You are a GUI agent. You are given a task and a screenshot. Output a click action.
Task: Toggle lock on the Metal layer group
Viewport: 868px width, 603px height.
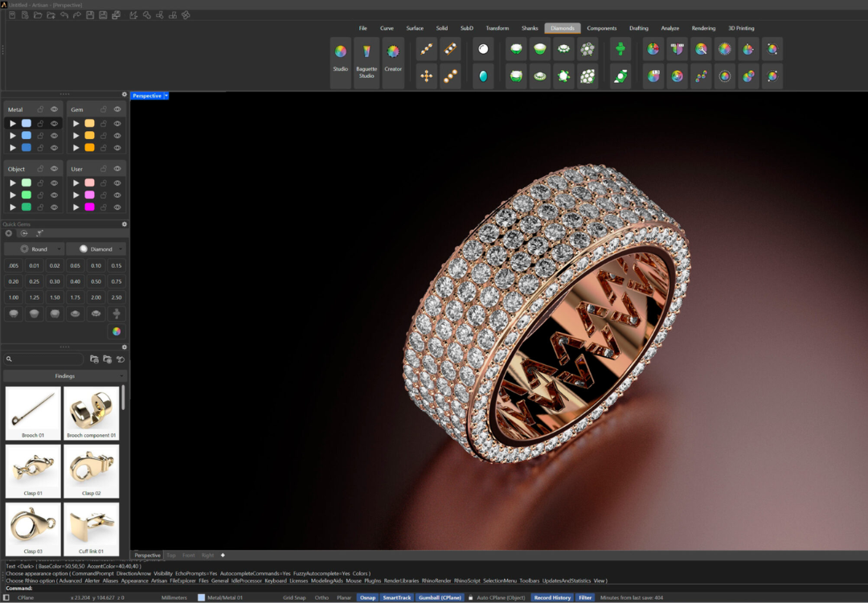pos(40,109)
